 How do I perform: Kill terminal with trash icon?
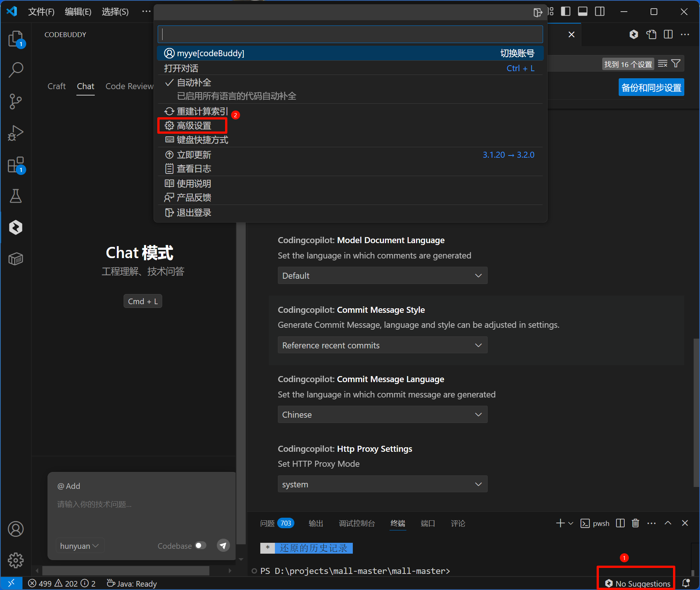(x=636, y=523)
